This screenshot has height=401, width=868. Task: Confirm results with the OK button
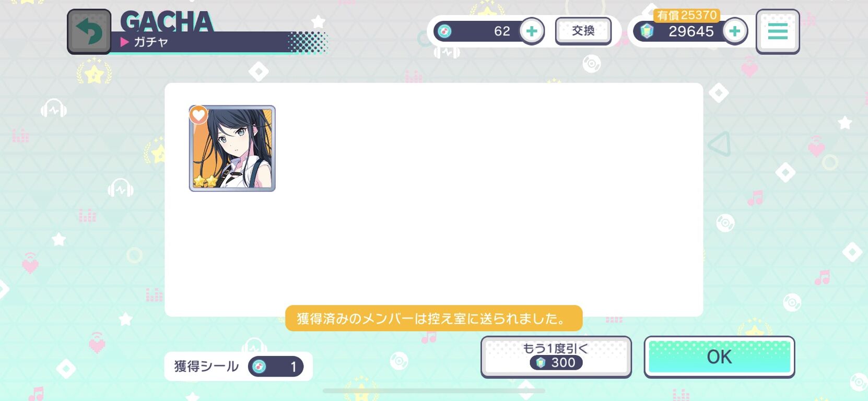coord(719,357)
